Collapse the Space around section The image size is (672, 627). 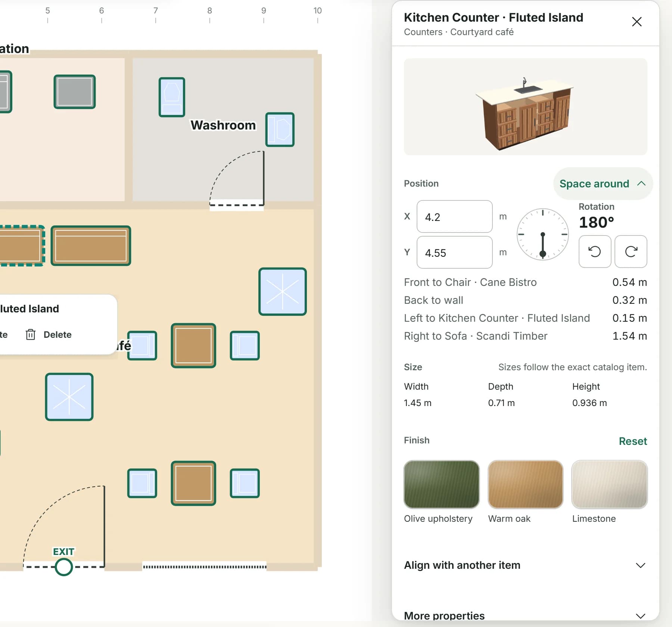pos(603,184)
